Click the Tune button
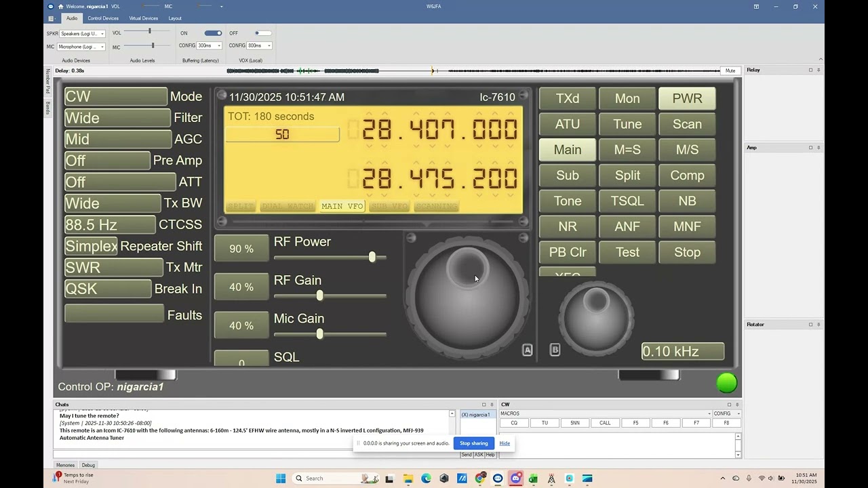 click(x=627, y=124)
